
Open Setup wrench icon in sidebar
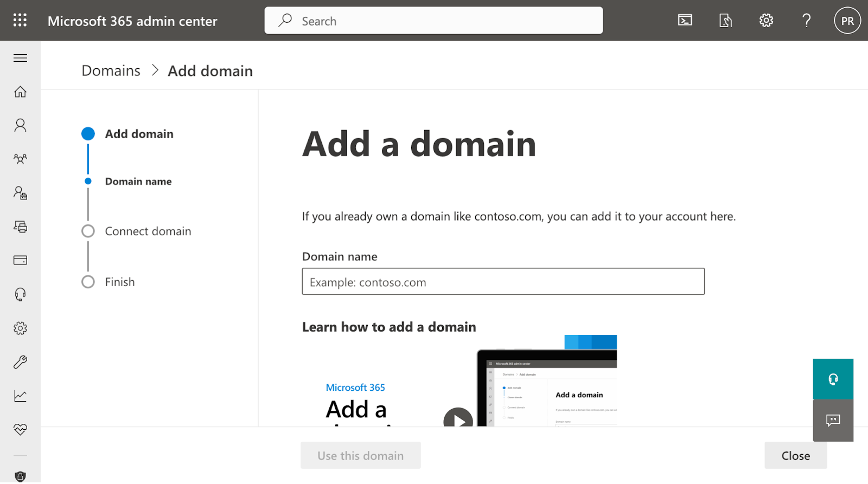click(x=20, y=362)
